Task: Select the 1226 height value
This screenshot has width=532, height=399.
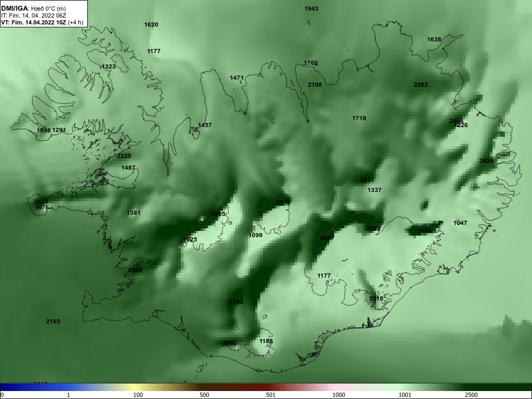Action: pos(461,125)
